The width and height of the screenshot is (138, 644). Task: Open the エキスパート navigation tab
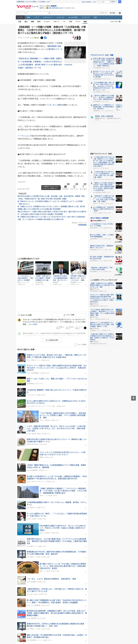tap(48, 17)
